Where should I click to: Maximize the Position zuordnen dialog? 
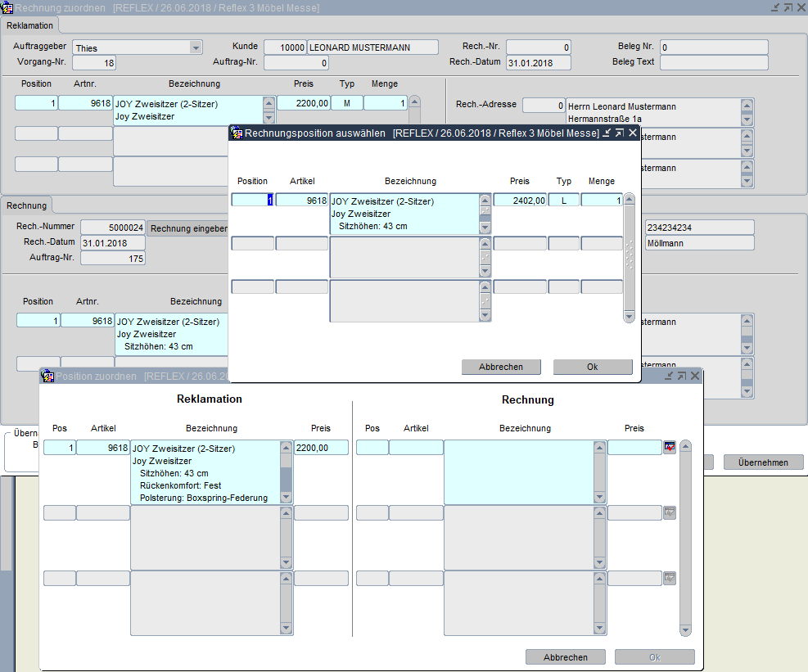click(681, 376)
